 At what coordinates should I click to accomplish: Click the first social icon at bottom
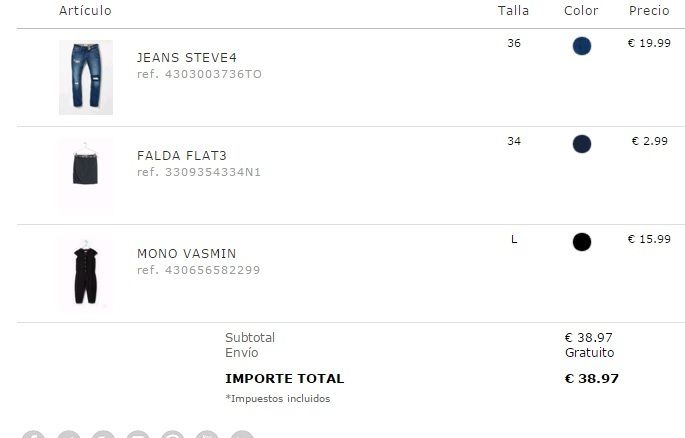(x=33, y=434)
